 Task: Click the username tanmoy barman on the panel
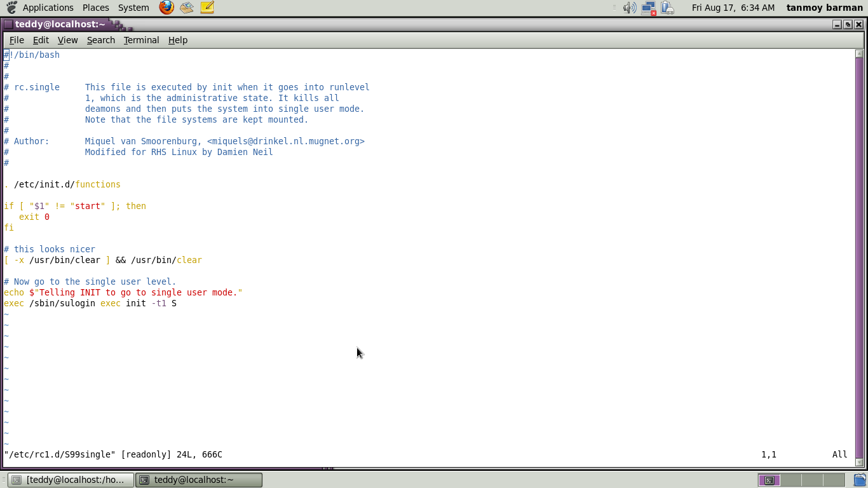(x=824, y=7)
